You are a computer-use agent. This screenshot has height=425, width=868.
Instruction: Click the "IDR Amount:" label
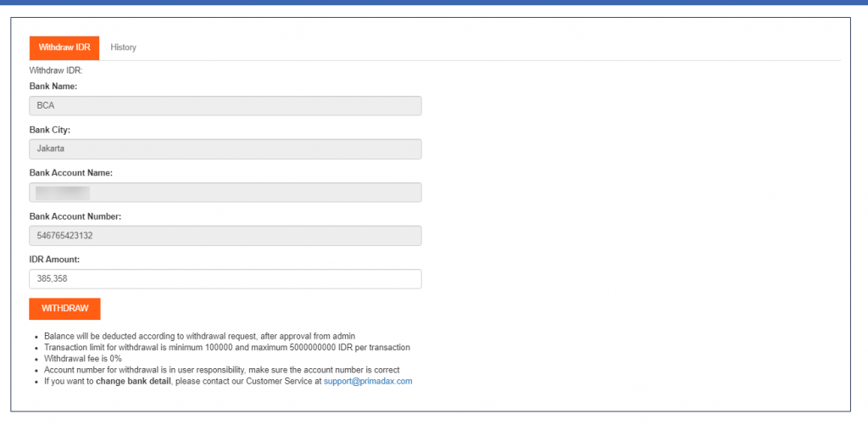point(55,260)
